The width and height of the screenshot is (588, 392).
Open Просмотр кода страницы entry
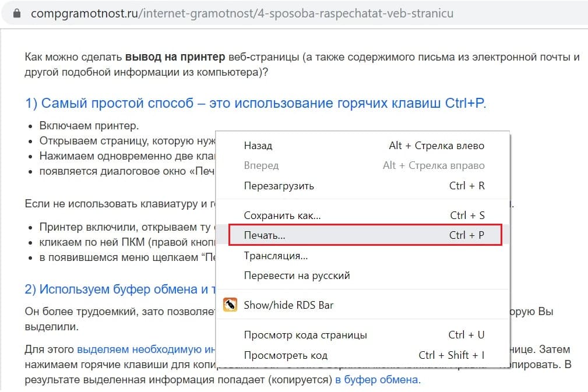305,335
